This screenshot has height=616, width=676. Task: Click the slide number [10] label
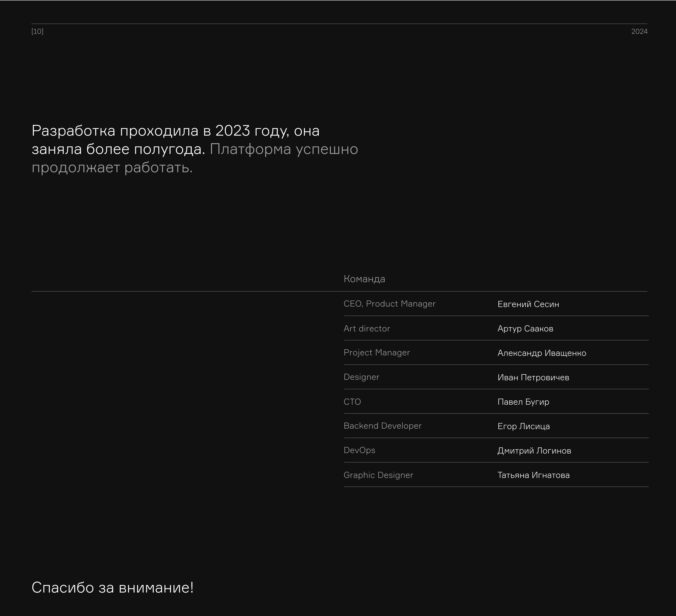click(37, 31)
